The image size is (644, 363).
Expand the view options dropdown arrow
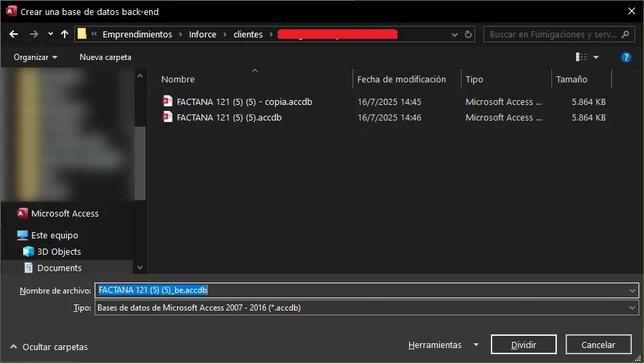click(x=596, y=57)
